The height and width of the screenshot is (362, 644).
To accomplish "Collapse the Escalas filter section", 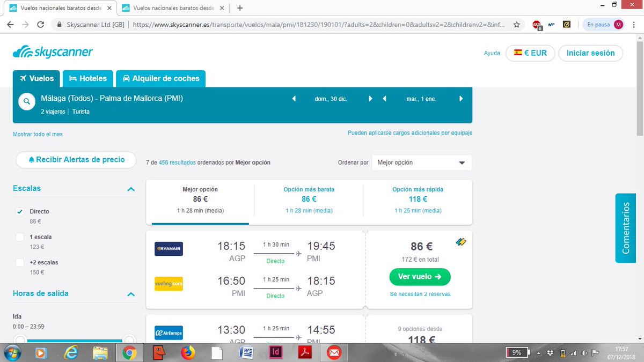I will [130, 189].
